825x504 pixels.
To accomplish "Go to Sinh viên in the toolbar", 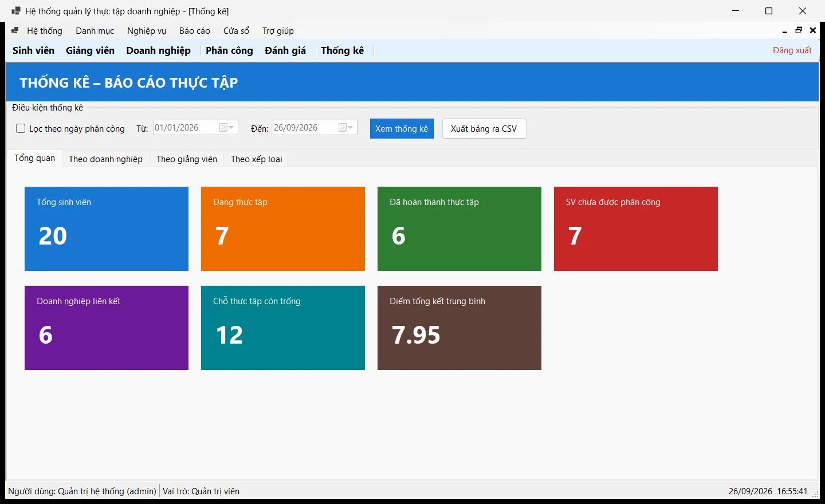I will point(34,50).
